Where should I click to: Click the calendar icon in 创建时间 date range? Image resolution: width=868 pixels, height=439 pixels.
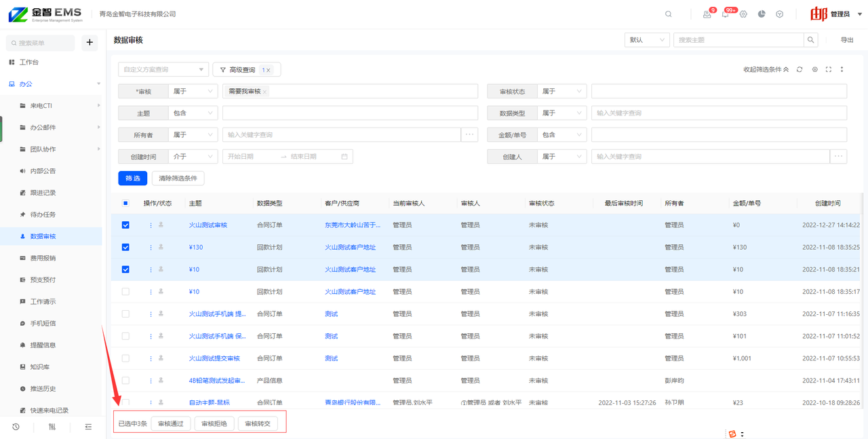tap(344, 157)
